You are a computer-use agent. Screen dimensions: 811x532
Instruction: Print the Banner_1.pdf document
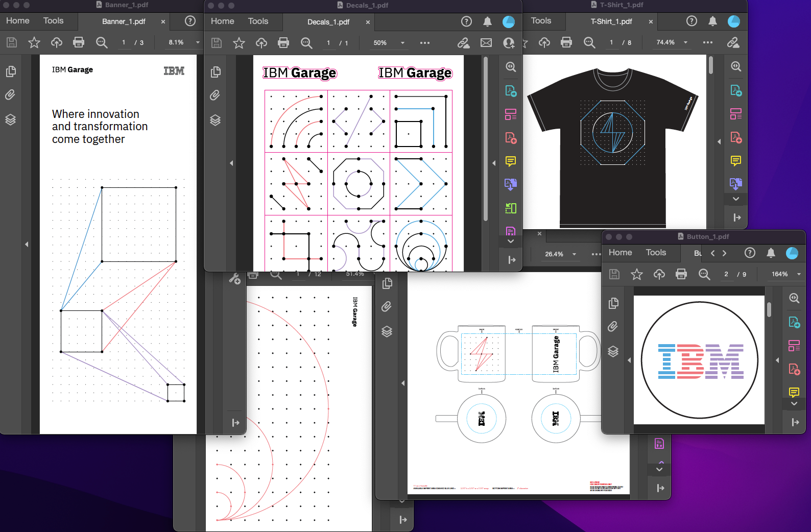tap(79, 42)
